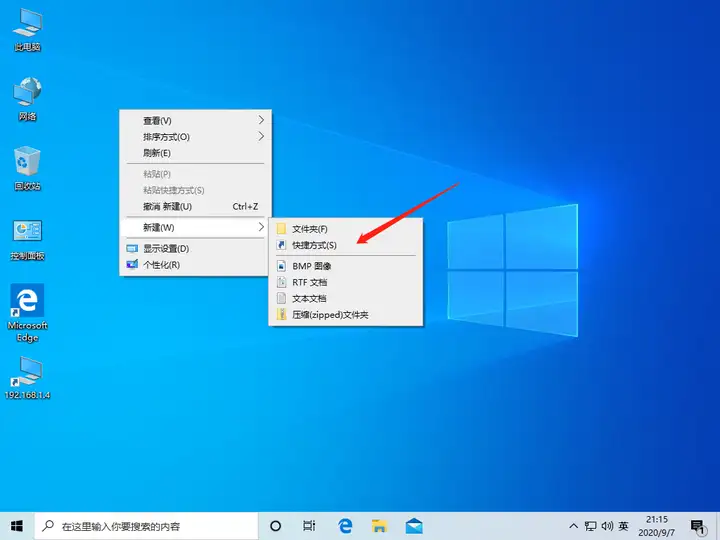This screenshot has height=540, width=720.
Task: Open 个性化(R) from the context menu
Action: click(196, 265)
